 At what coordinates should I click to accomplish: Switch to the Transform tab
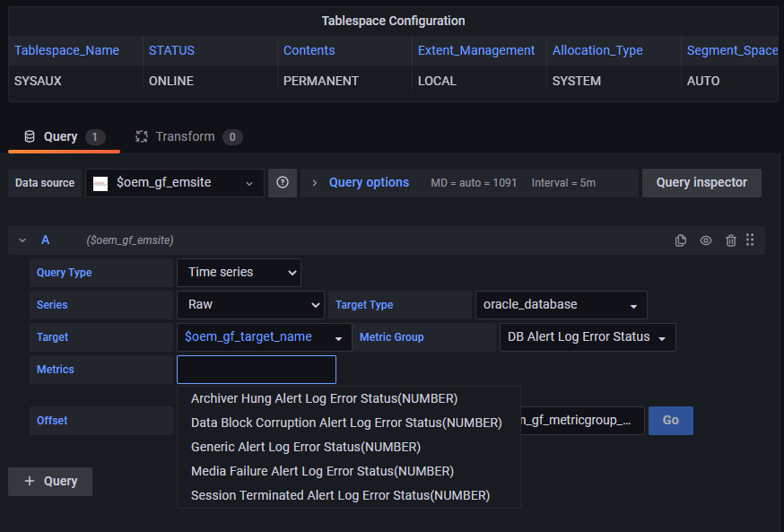187,137
